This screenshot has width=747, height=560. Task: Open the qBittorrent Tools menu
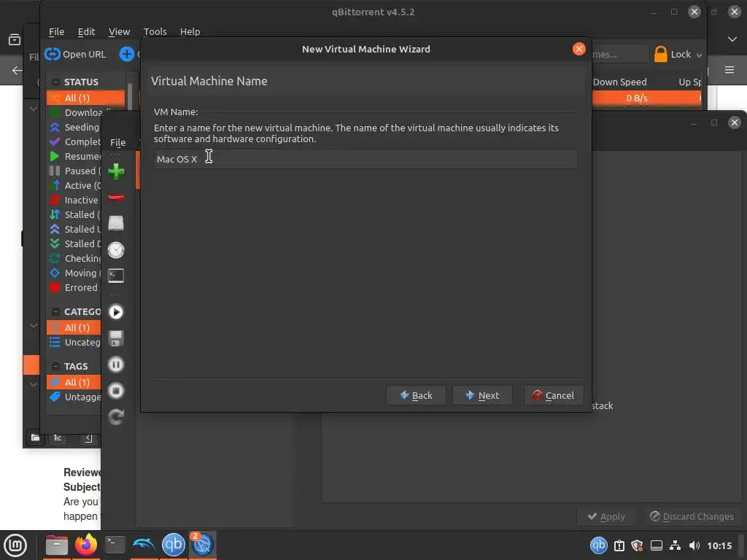pos(155,31)
